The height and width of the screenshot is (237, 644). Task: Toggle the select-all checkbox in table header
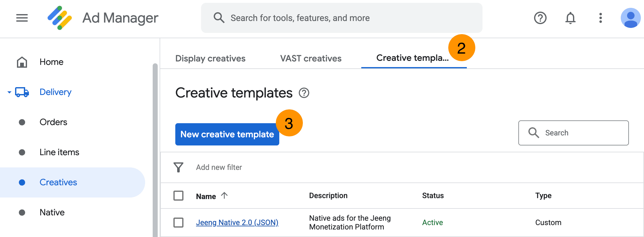click(178, 196)
